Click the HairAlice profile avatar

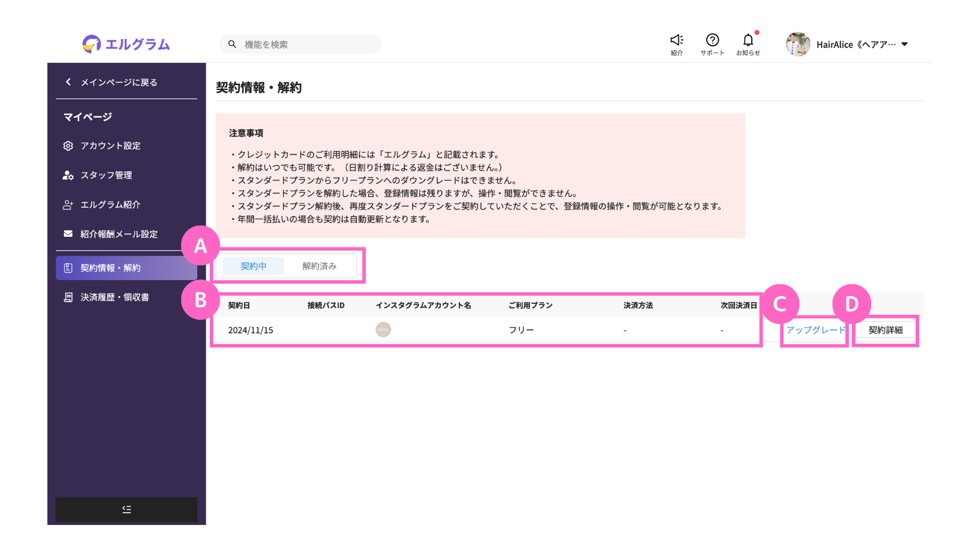point(798,44)
